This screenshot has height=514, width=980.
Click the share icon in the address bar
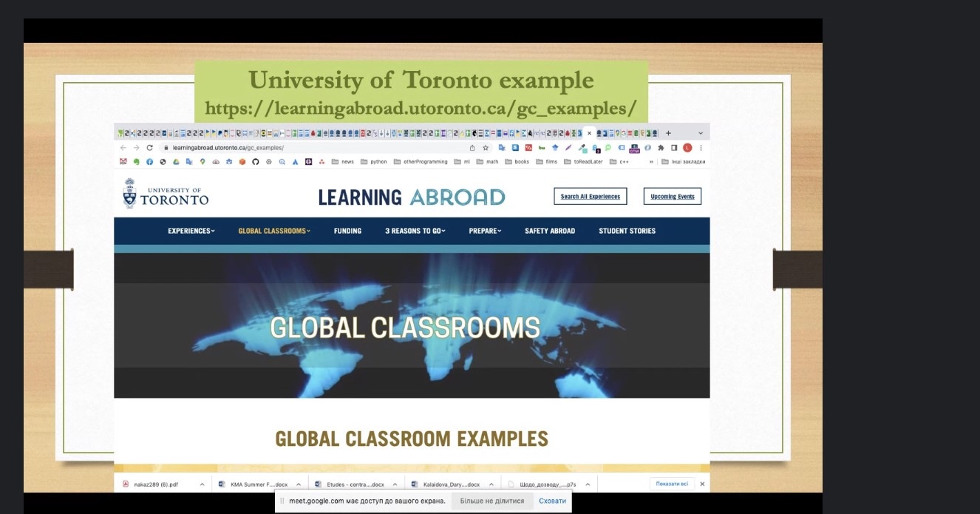[473, 148]
